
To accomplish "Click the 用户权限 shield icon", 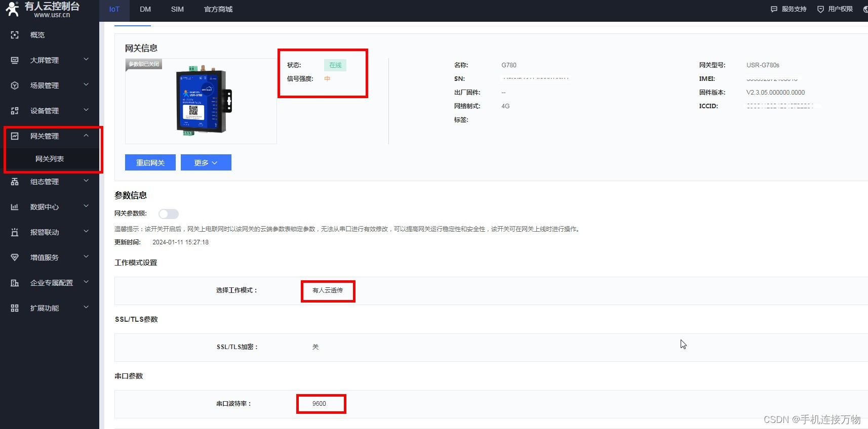I will click(x=820, y=9).
